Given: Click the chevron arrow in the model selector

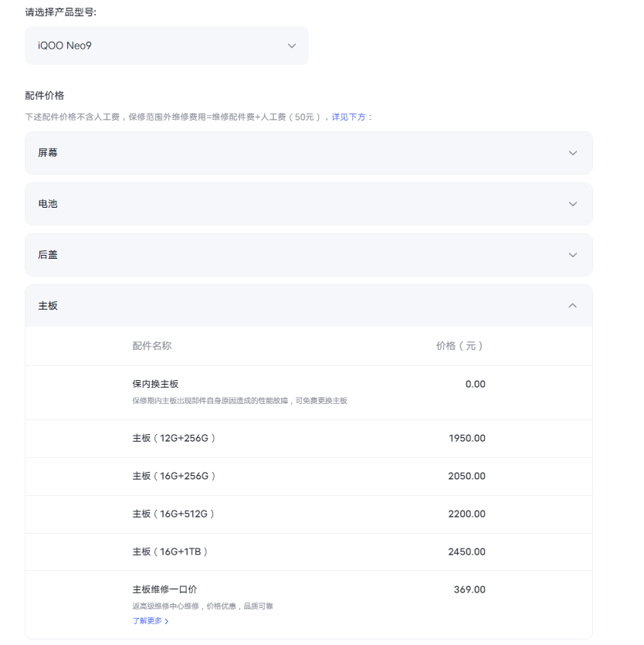Looking at the screenshot, I should pos(292,46).
